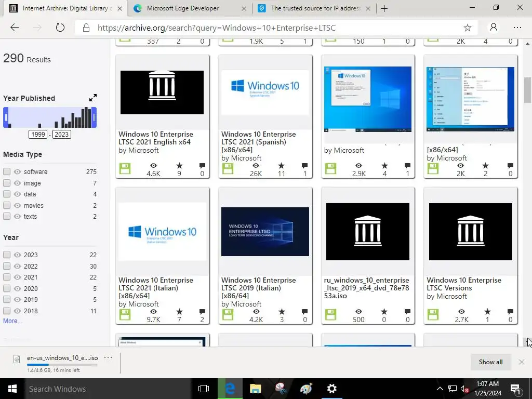Open the dark Enterprise LTSC banner thumbnail
Viewport: 532px width, 399px height.
click(265, 231)
